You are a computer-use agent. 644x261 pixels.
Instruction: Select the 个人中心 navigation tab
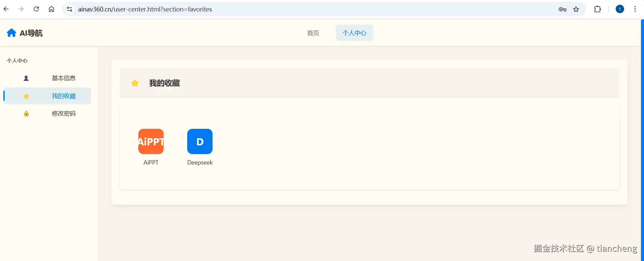coord(354,33)
